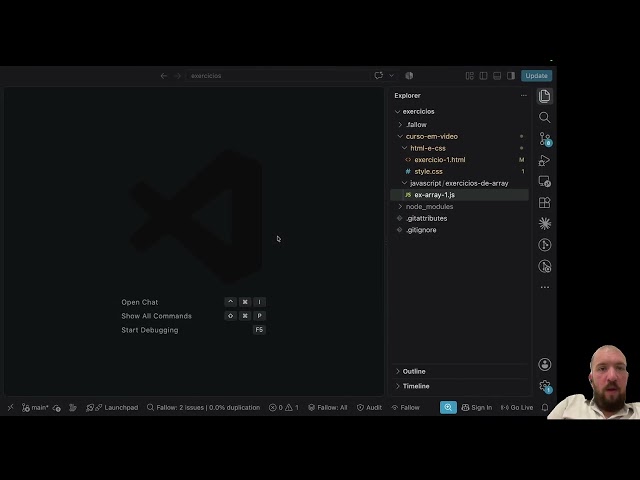
Task: Click the main* branch status item
Action: click(35, 407)
